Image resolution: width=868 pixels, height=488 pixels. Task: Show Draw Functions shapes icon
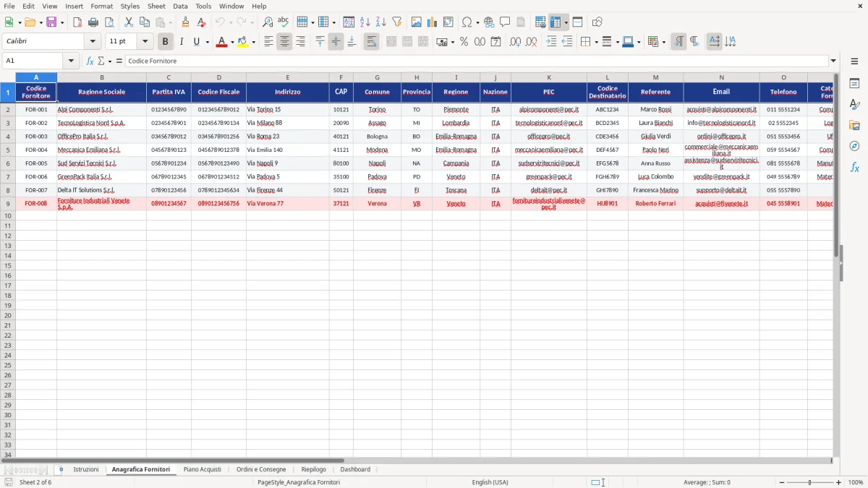[x=597, y=22]
